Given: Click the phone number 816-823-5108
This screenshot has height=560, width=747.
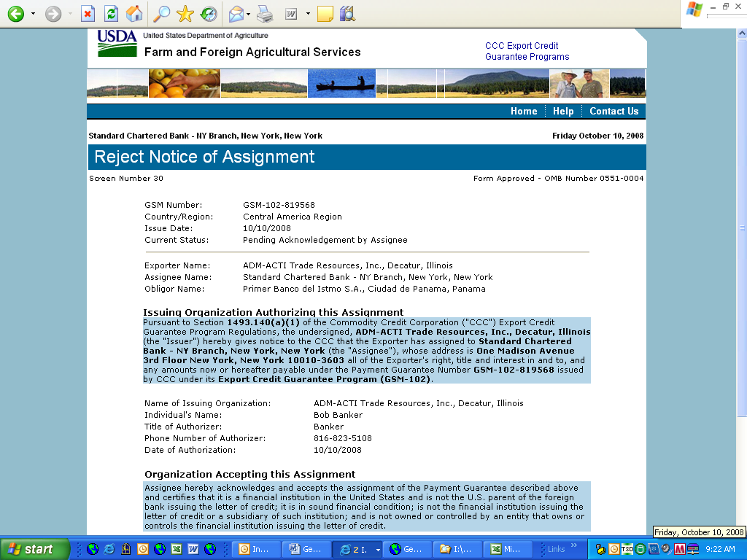Looking at the screenshot, I should coord(343,438).
